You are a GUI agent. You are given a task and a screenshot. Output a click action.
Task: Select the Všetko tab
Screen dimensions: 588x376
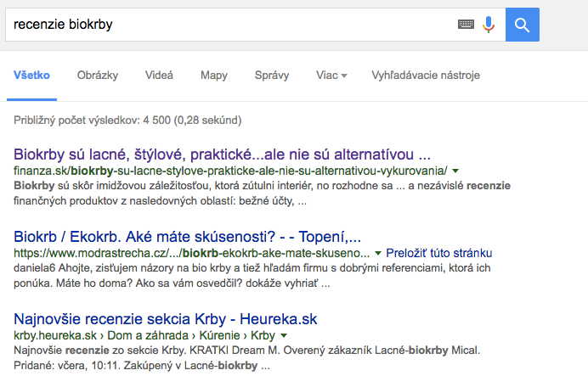(x=31, y=76)
